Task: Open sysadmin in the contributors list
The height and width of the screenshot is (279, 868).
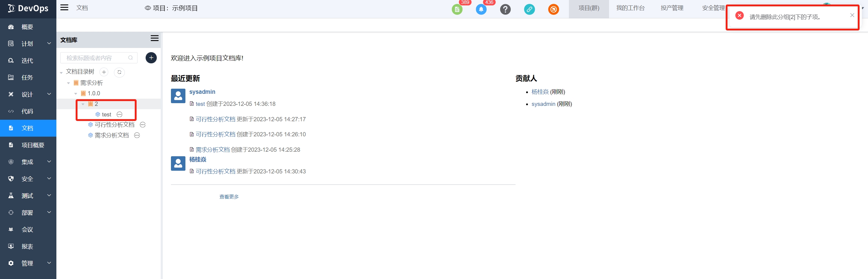Action: (543, 104)
